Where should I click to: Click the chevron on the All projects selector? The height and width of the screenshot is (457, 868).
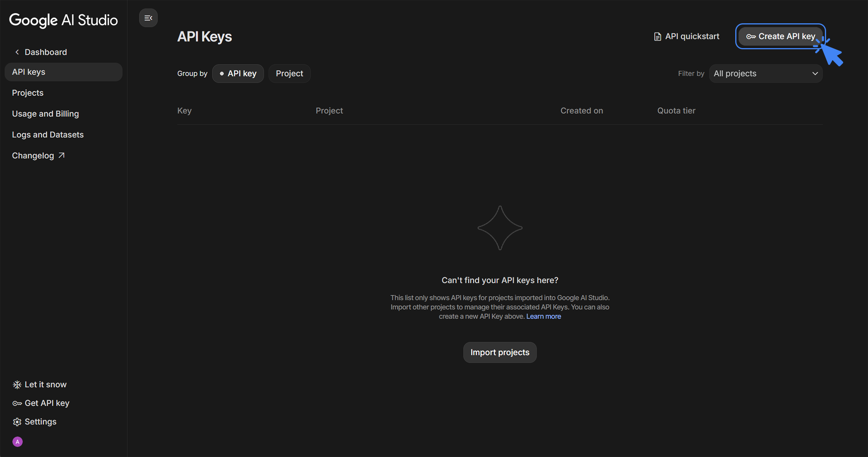(x=815, y=73)
